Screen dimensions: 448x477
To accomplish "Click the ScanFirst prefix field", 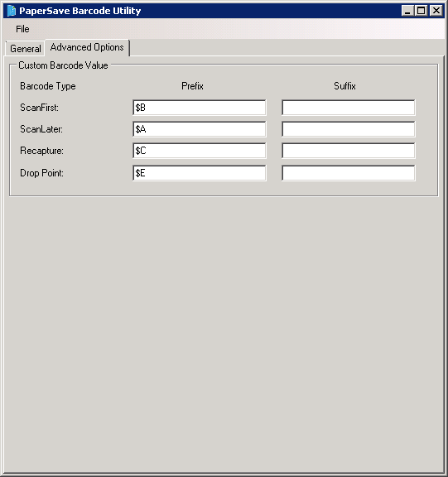I will coord(200,108).
